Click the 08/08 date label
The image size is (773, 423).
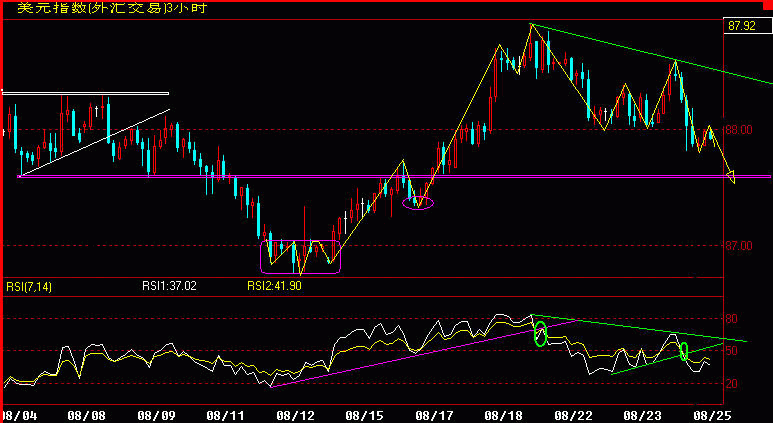[86, 416]
